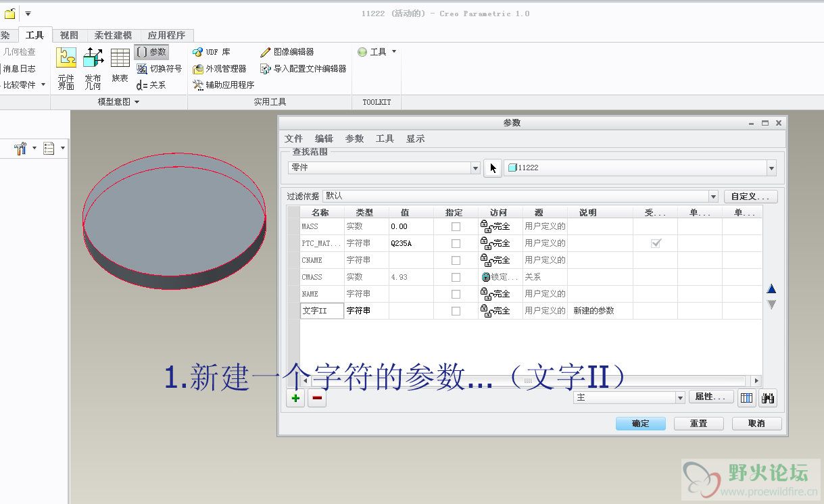Expand the 比较零件 dropdown arrow
This screenshot has width=824, height=504.
coord(43,85)
